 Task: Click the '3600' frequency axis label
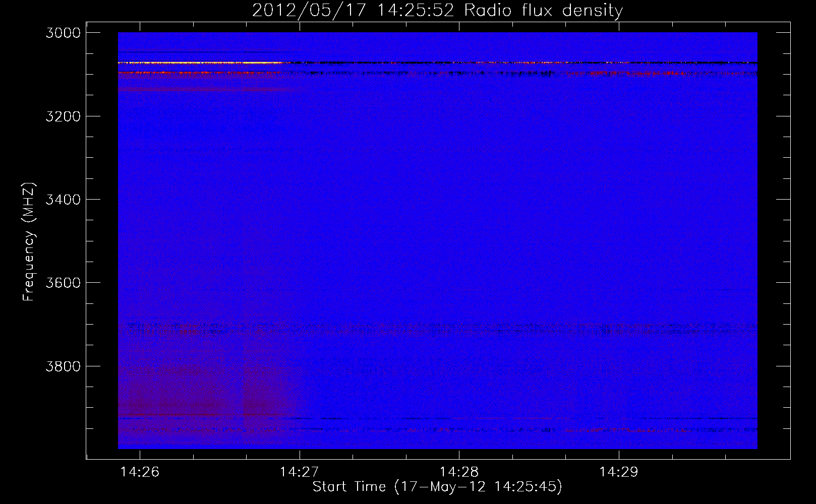click(63, 283)
